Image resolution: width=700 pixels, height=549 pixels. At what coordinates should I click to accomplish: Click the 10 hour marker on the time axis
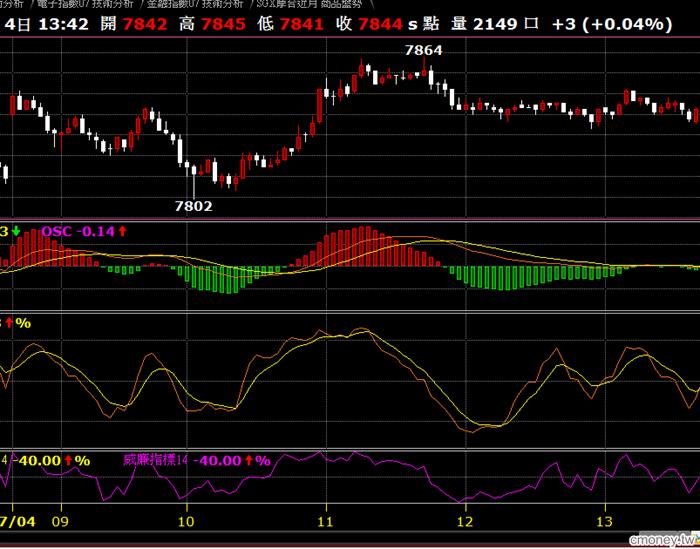click(x=186, y=521)
